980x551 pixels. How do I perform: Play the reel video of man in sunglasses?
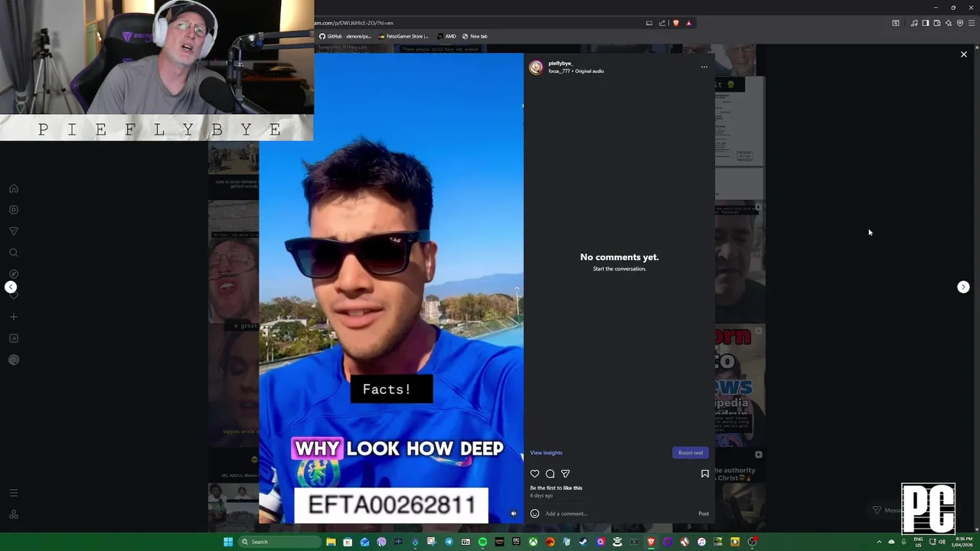[391, 288]
